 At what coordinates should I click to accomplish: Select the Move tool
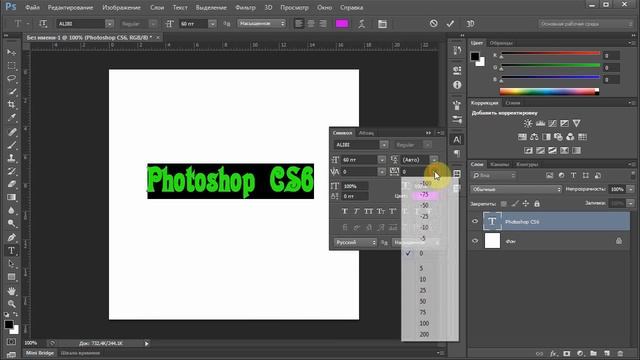click(x=11, y=52)
